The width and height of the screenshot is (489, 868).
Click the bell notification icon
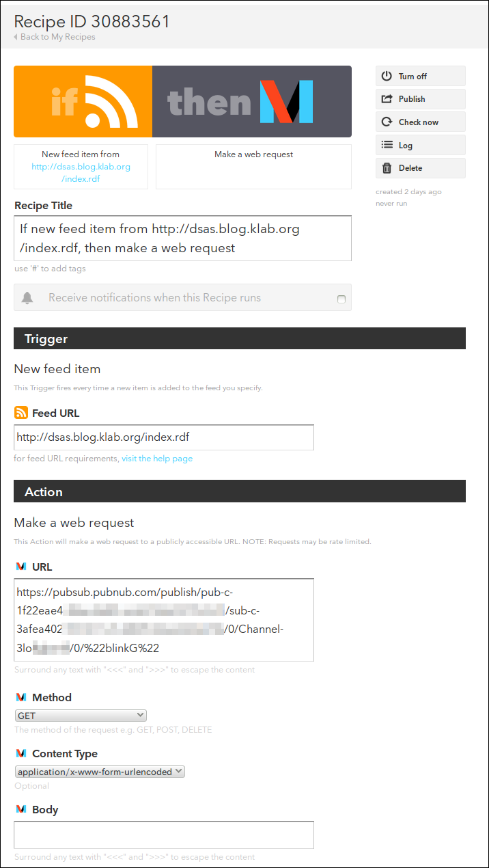27,298
